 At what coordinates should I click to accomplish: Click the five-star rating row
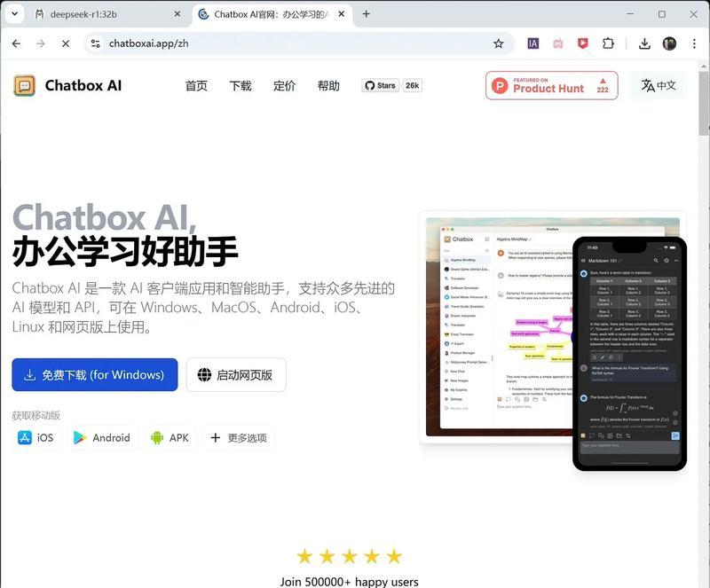click(x=349, y=556)
